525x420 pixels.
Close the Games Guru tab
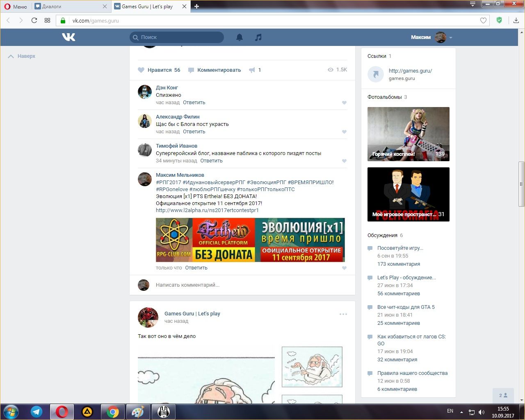tap(185, 7)
